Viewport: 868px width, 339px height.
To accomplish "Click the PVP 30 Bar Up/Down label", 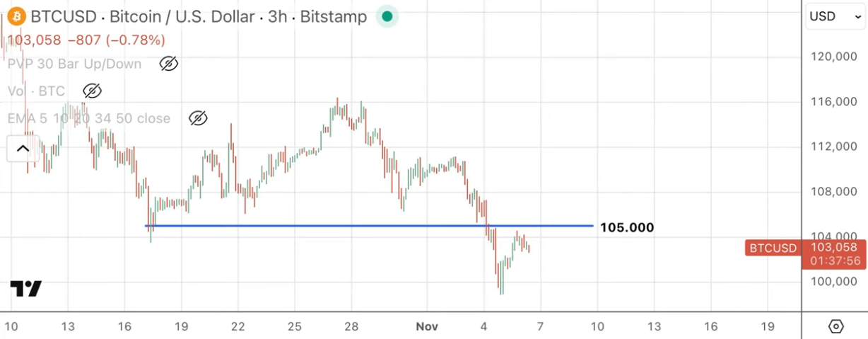I will pyautogui.click(x=75, y=64).
